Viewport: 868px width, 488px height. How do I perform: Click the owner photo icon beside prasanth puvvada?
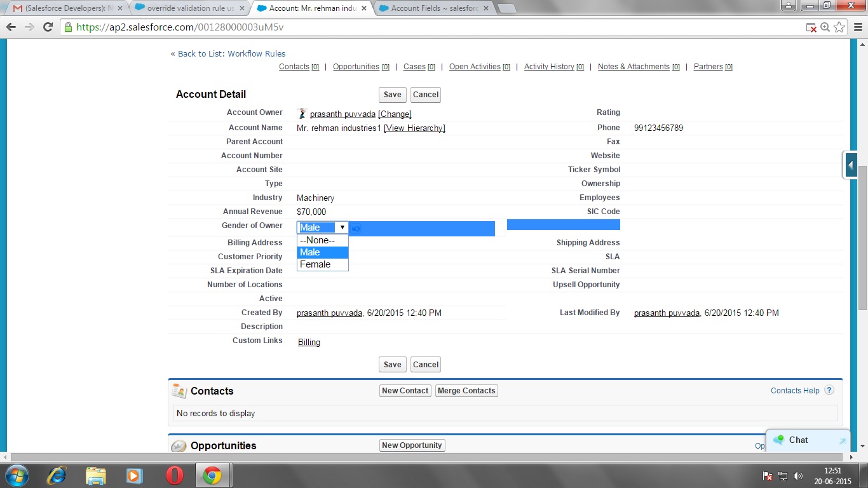pyautogui.click(x=302, y=114)
